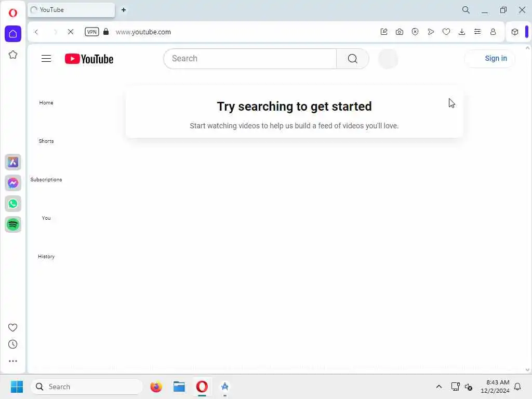
Task: Click the magnifier search button on YouTube
Action: (x=353, y=59)
